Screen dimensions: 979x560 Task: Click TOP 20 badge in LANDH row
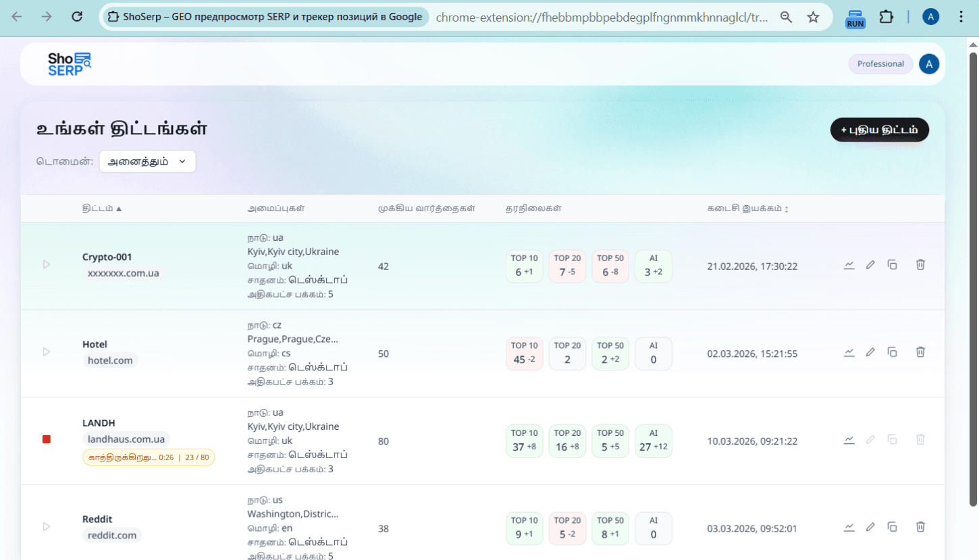[x=567, y=441]
